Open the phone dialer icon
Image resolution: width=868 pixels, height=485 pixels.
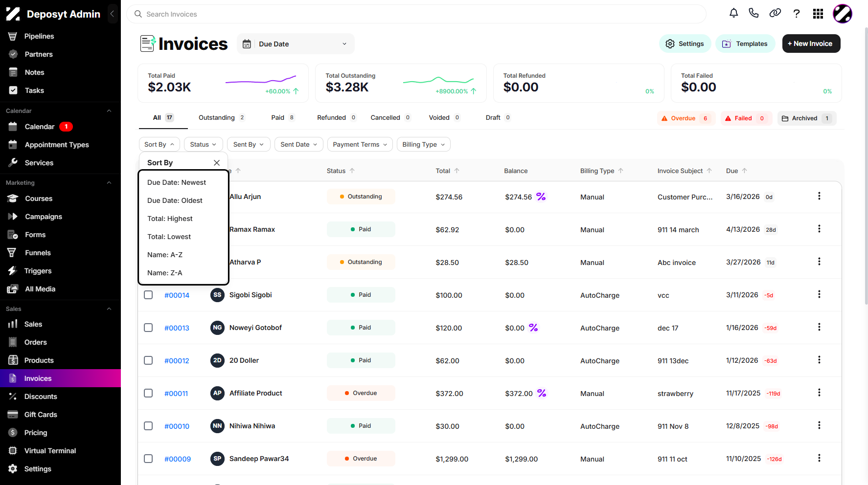754,13
